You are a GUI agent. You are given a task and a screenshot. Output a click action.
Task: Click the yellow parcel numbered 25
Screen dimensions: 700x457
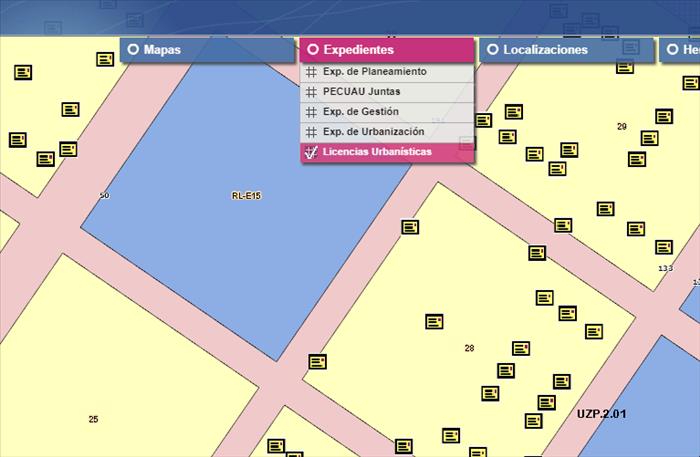[93, 419]
